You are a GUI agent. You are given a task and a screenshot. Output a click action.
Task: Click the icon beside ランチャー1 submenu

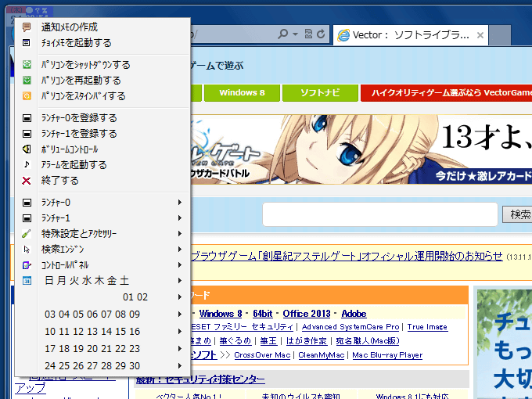(27, 218)
